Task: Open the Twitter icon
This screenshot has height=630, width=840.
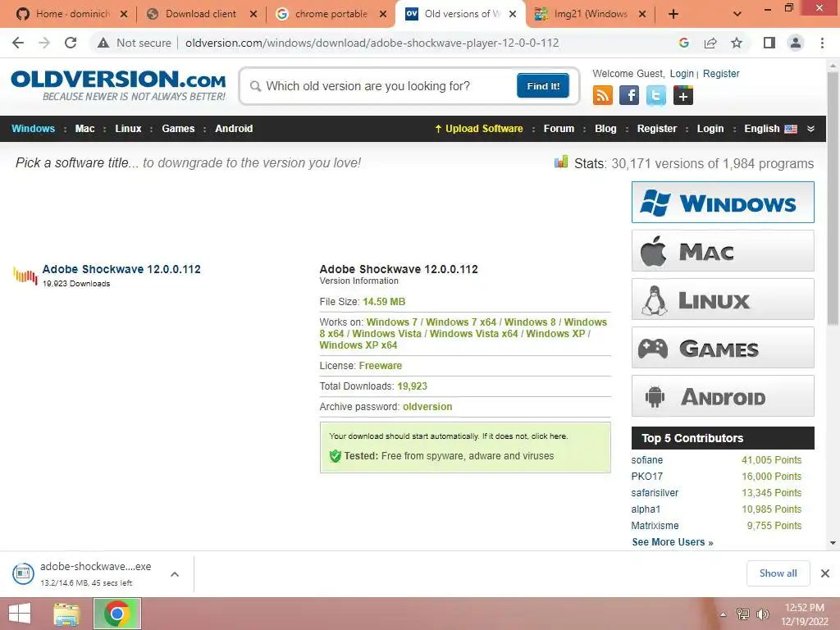Action: click(x=655, y=96)
